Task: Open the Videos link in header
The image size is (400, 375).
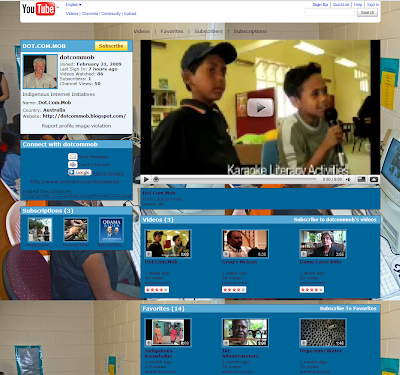Action: click(72, 14)
